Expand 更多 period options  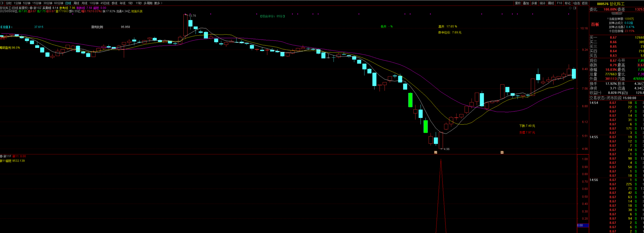click(x=158, y=3)
